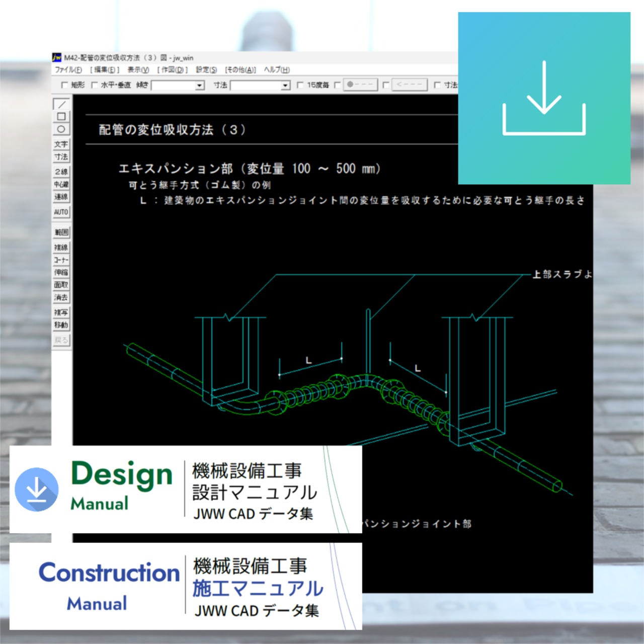Screen dimensions: 644x644
Task: Activate the 文字 text tool
Action: point(61,144)
